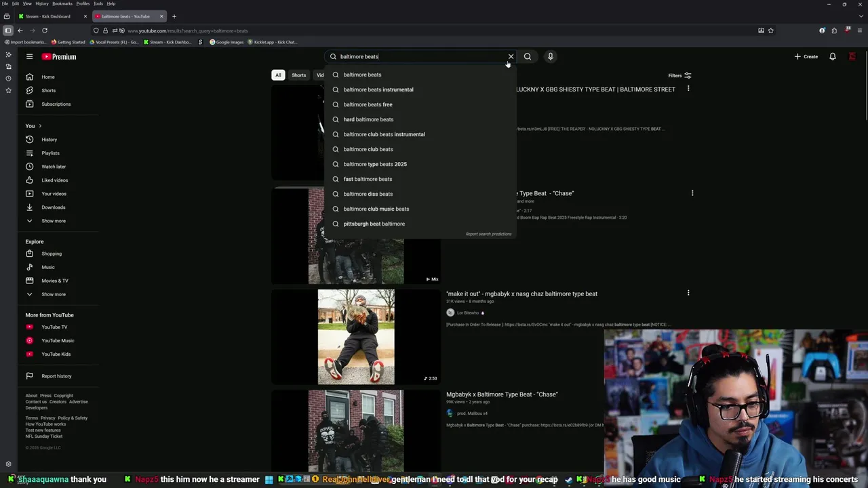Close the baltimore beats YouTube tab
868x488 pixels.
point(161,16)
